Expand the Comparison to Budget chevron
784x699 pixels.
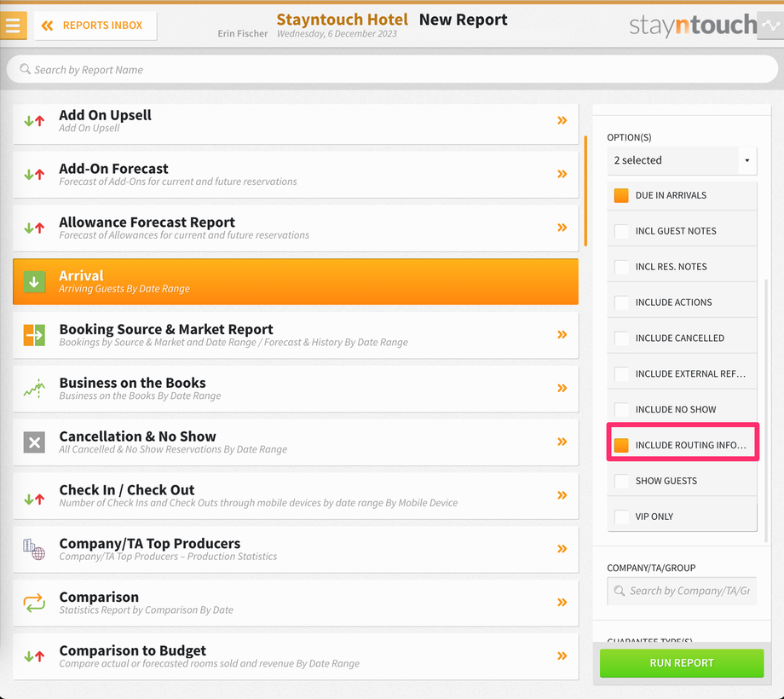tap(562, 656)
